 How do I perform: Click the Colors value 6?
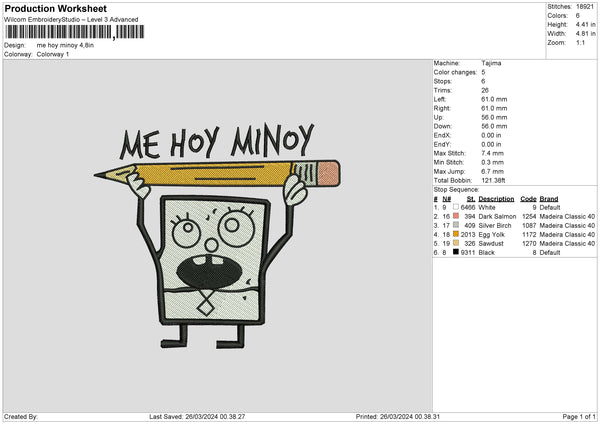pos(577,16)
